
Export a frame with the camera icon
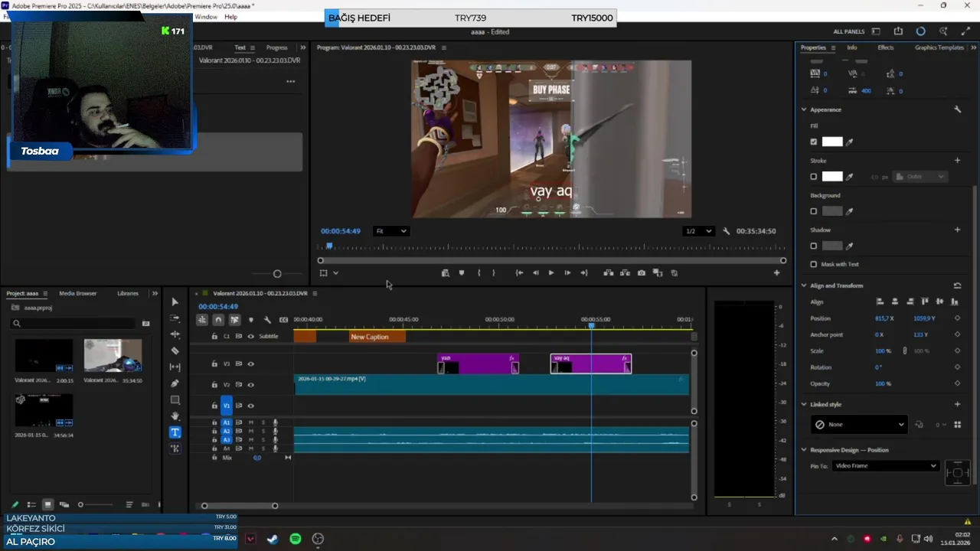coord(642,273)
